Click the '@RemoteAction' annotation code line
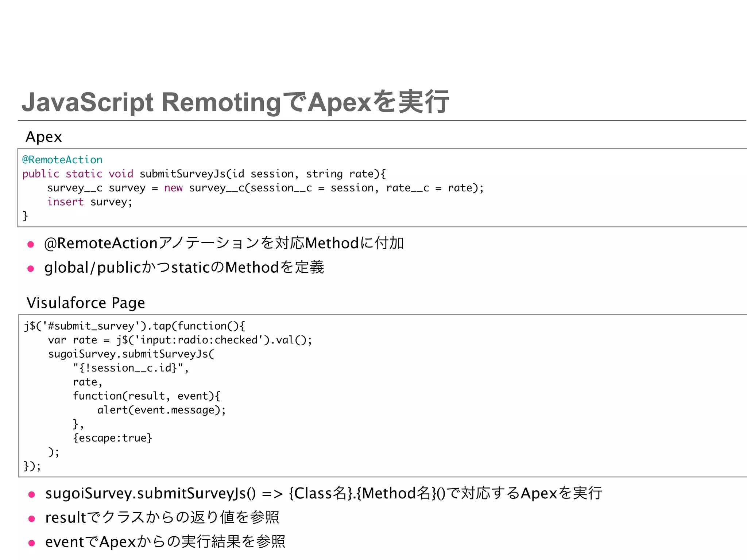This screenshot has width=747, height=560. tap(62, 160)
